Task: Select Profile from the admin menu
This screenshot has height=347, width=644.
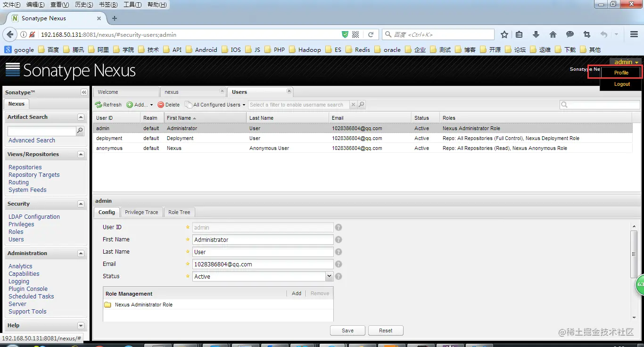Action: [x=621, y=73]
